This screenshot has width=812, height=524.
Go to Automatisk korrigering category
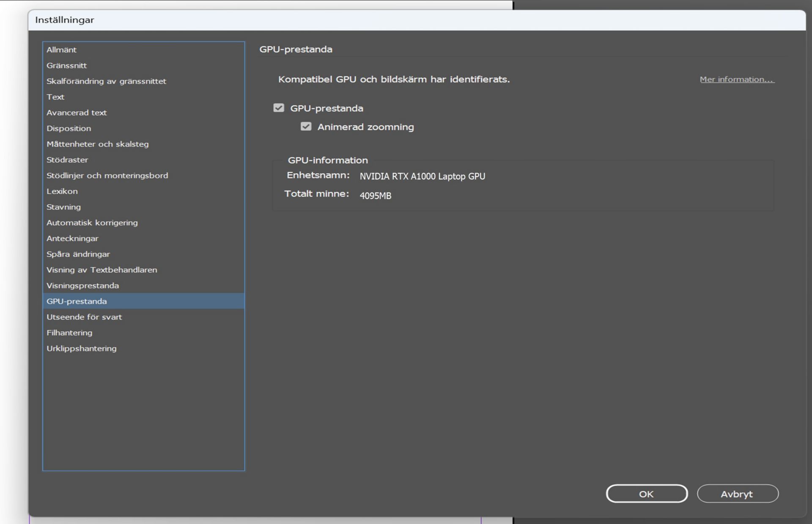[x=92, y=223]
